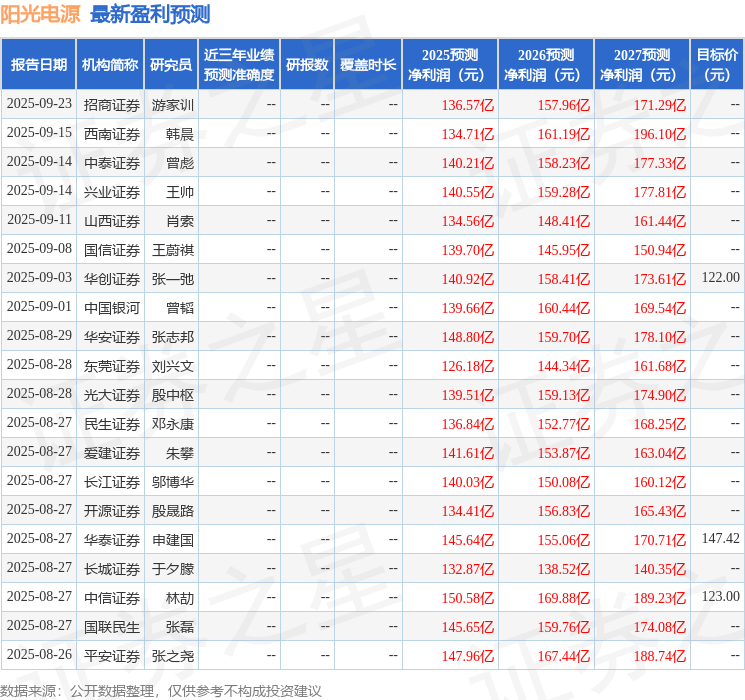
Task: Select 西南证券 institution cell
Action: pyautogui.click(x=112, y=134)
